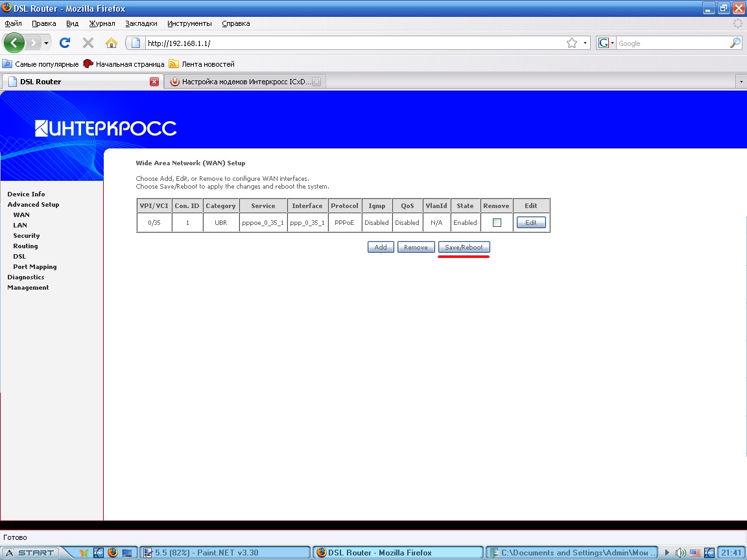Click the 0/35 VPI/VCI cell

[x=154, y=222]
